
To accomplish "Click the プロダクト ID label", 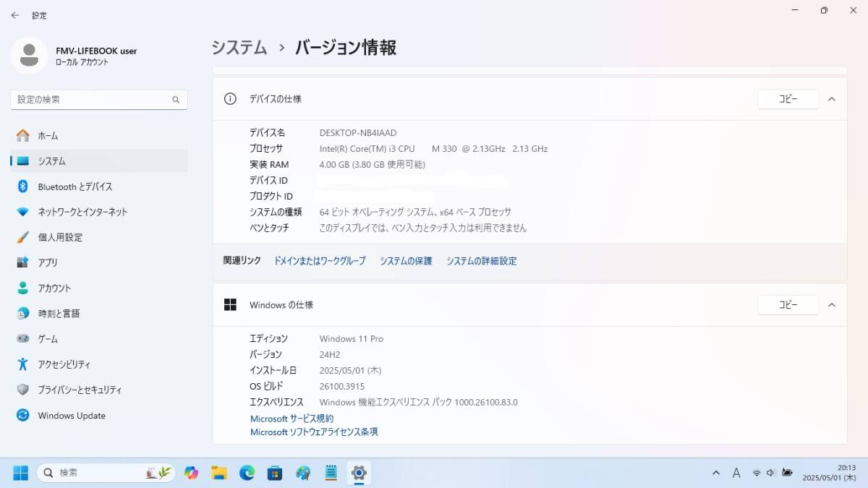I will 271,197.
